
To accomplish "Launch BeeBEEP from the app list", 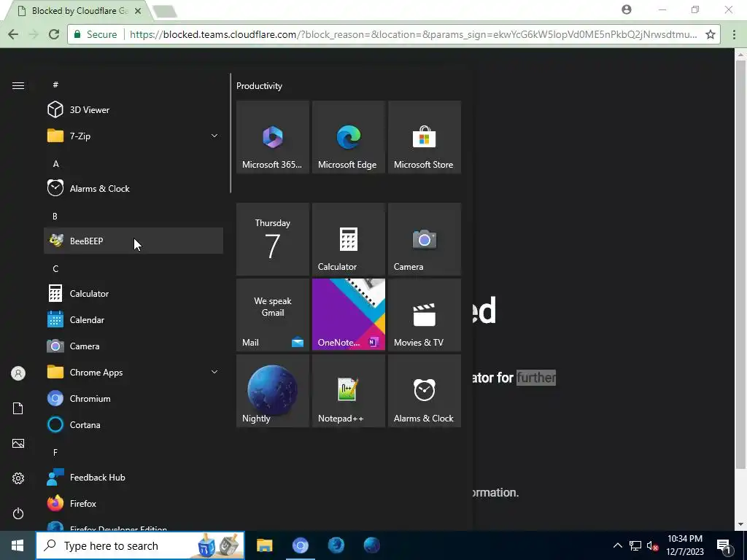I will [x=133, y=241].
